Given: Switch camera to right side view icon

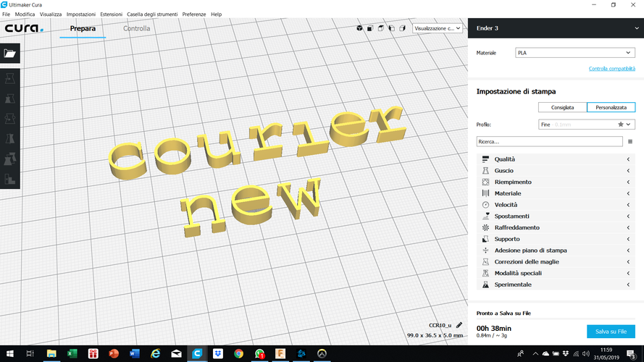Looking at the screenshot, I should [402, 28].
